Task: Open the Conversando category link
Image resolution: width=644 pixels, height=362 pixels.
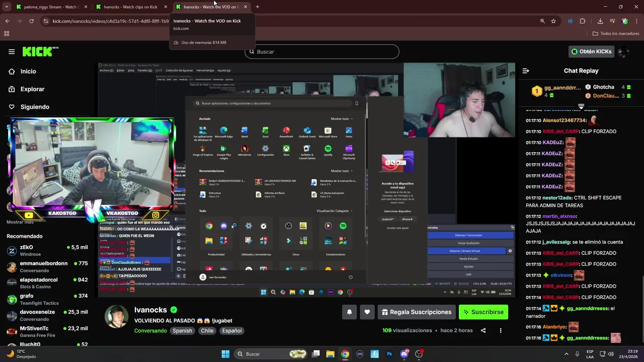Action: pyautogui.click(x=150, y=331)
